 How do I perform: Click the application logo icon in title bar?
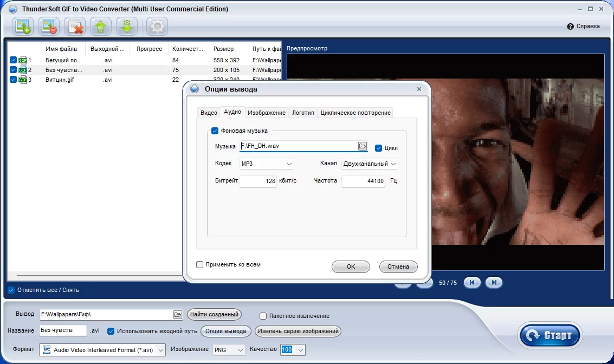(13, 9)
